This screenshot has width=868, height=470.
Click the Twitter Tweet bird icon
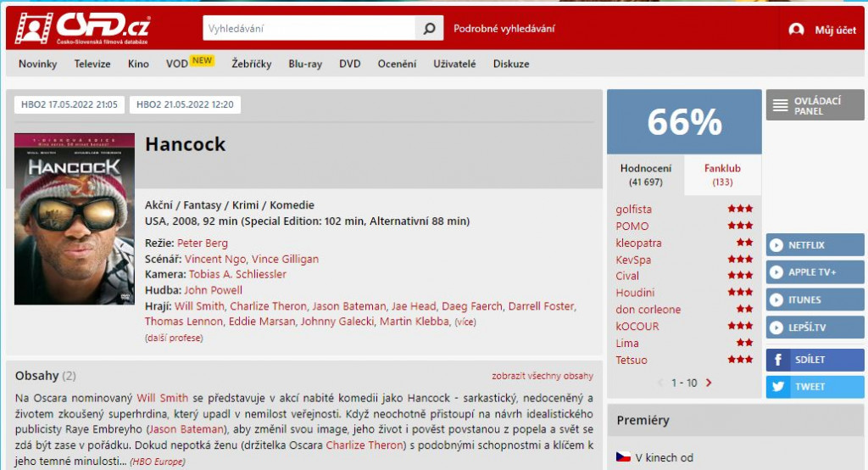tap(778, 386)
